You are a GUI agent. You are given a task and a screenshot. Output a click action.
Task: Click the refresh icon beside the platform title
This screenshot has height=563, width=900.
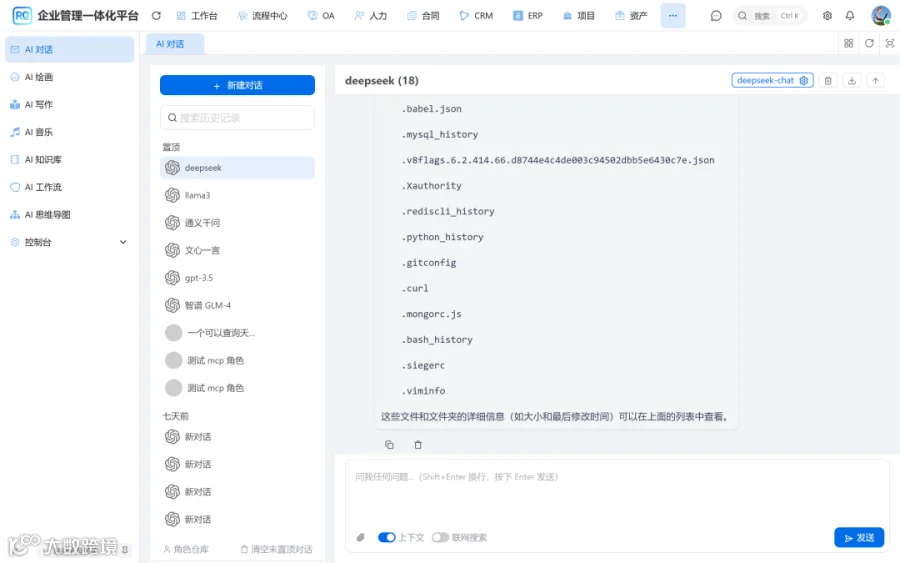pyautogui.click(x=156, y=16)
